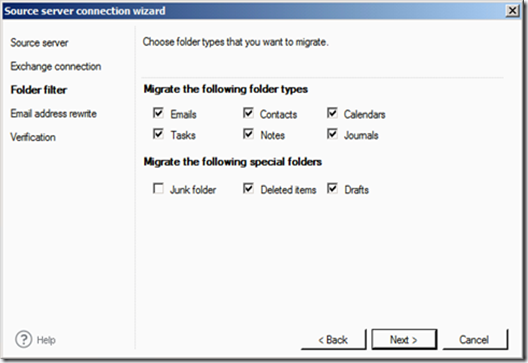The image size is (528, 363).
Task: Open the Exchange connection step
Action: coord(56,66)
